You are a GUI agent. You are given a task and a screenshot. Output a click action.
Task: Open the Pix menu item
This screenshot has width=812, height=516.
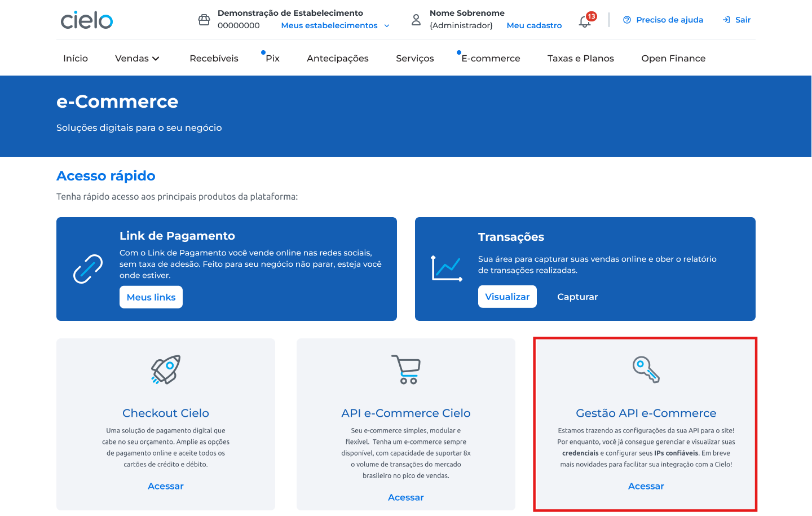[x=272, y=58]
